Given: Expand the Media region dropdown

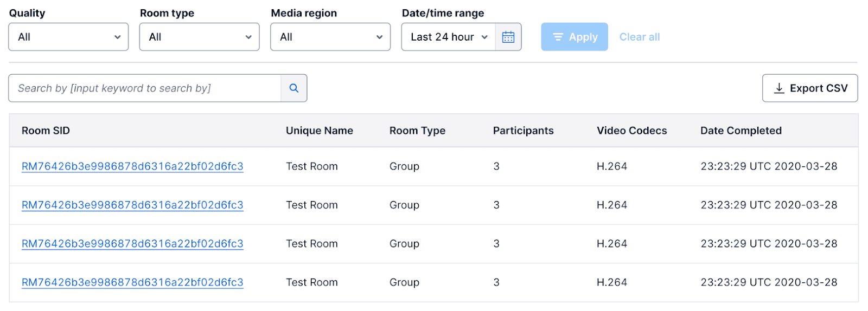Looking at the screenshot, I should [330, 37].
